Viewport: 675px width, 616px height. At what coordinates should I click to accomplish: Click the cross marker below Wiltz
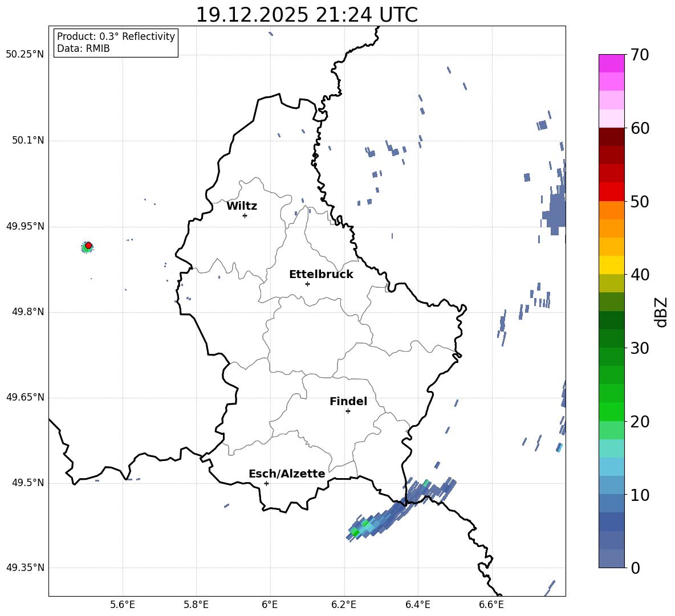[x=245, y=215]
